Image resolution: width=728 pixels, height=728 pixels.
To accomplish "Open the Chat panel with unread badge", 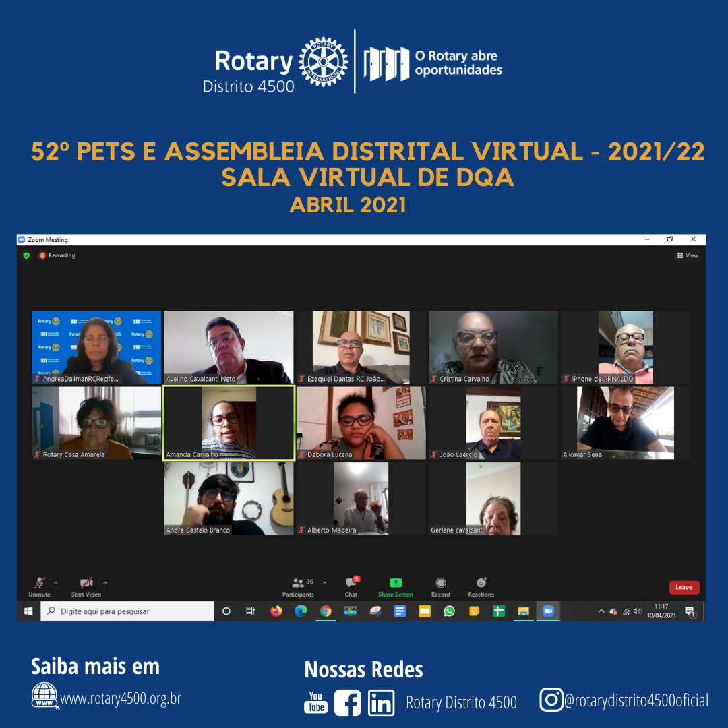I will click(351, 585).
